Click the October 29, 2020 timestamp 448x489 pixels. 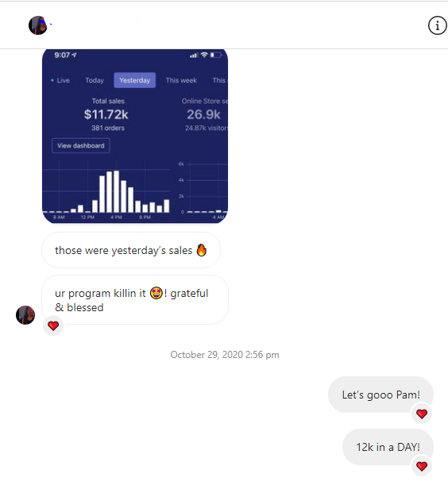[x=225, y=355]
